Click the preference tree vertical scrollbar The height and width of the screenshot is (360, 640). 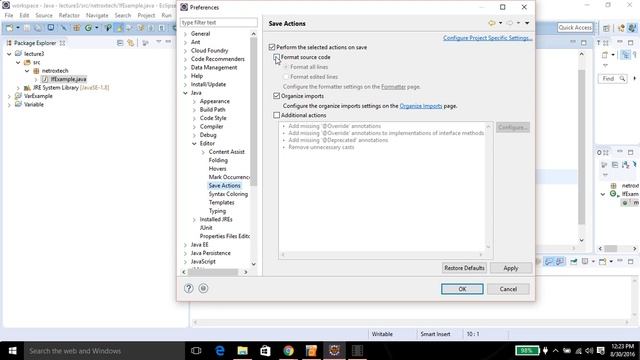[253, 111]
